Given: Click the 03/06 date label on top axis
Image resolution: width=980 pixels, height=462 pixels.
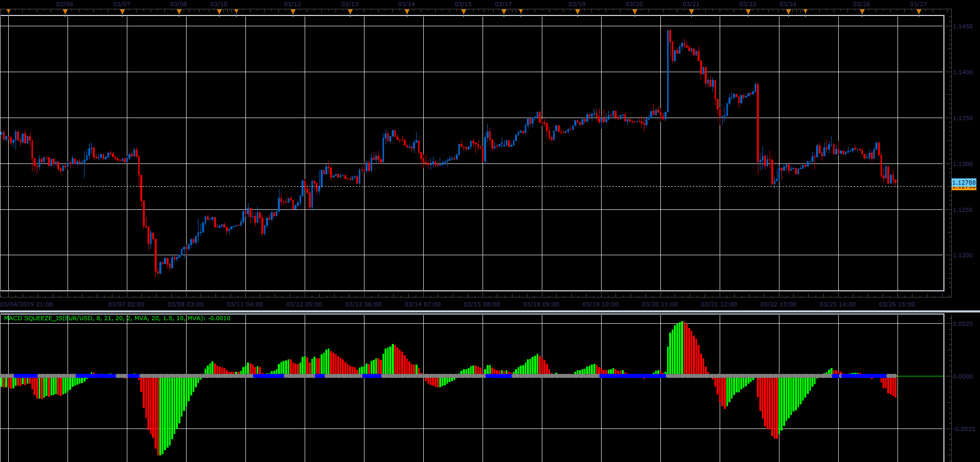Looking at the screenshot, I should (65, 4).
